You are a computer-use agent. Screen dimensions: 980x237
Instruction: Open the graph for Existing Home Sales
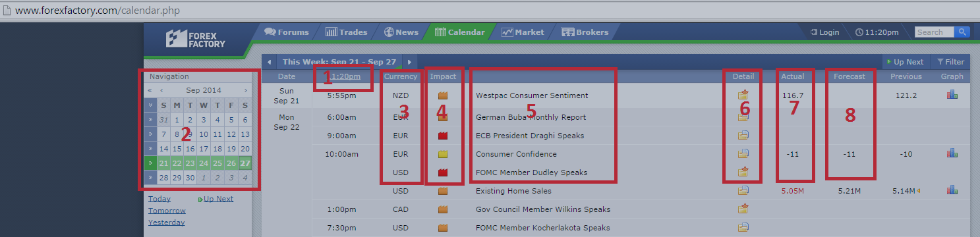(x=952, y=190)
